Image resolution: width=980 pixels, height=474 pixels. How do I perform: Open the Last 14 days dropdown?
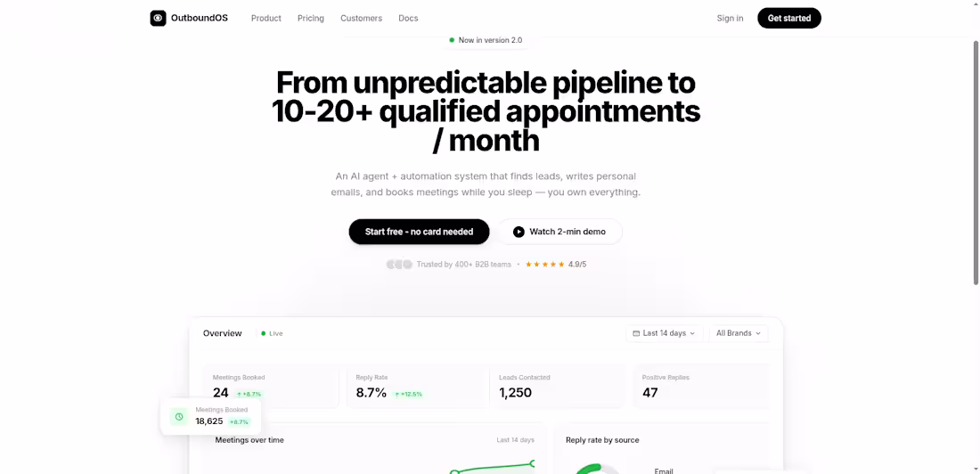tap(664, 333)
